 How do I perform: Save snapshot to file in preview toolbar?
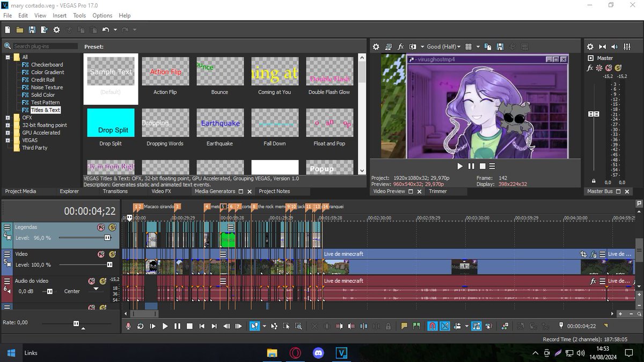coord(500,47)
